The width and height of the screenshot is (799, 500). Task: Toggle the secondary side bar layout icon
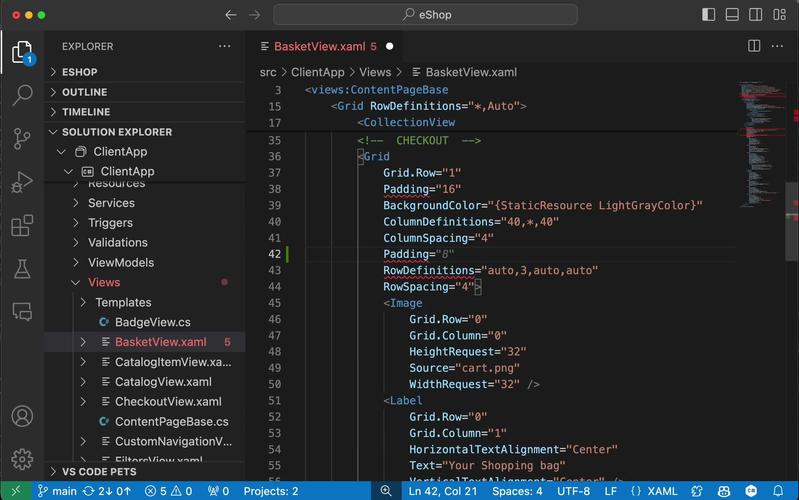tap(756, 15)
